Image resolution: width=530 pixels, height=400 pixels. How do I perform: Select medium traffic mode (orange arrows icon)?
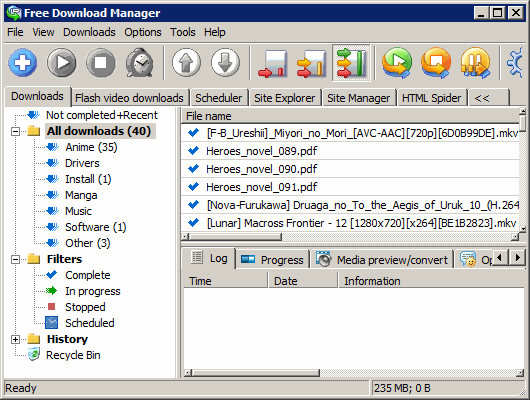pos(312,64)
